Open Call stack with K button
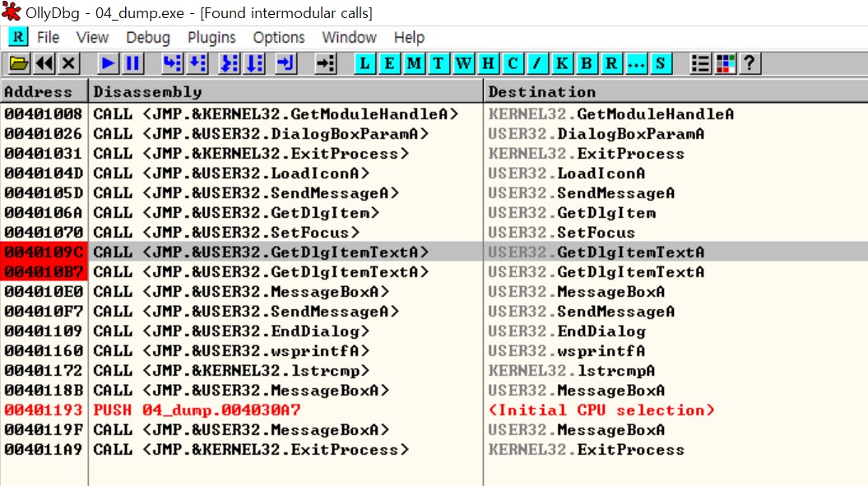The height and width of the screenshot is (486, 868). coord(562,63)
